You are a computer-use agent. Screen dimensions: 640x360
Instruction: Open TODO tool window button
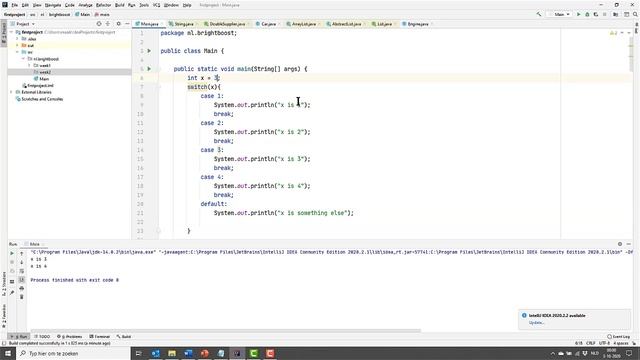click(42, 337)
